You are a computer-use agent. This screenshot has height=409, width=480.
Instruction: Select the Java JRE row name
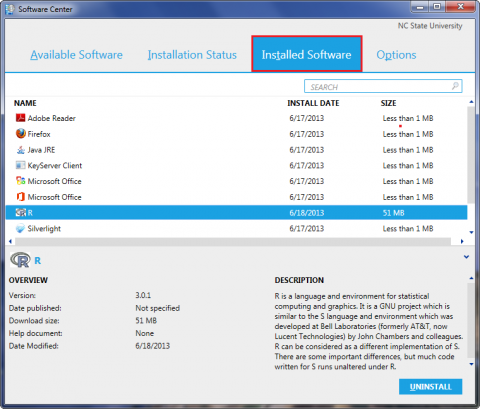point(41,150)
